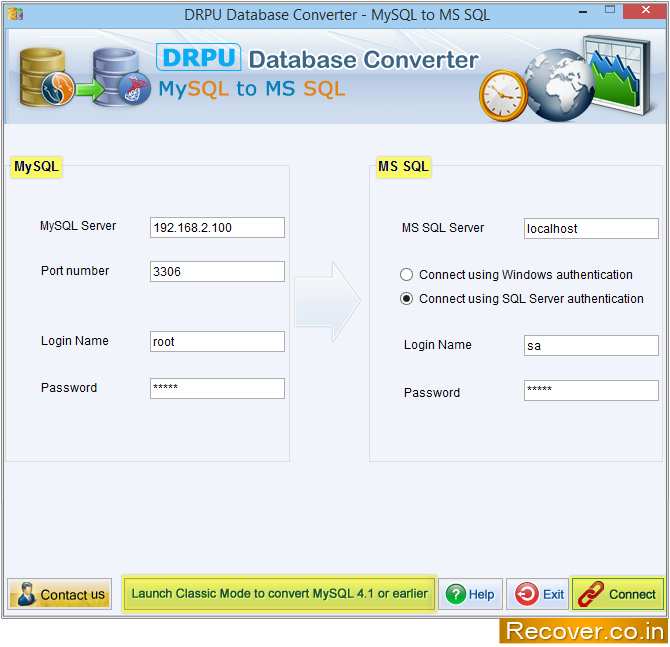Click the globe icon in the banner
The image size is (670, 647).
tap(559, 85)
